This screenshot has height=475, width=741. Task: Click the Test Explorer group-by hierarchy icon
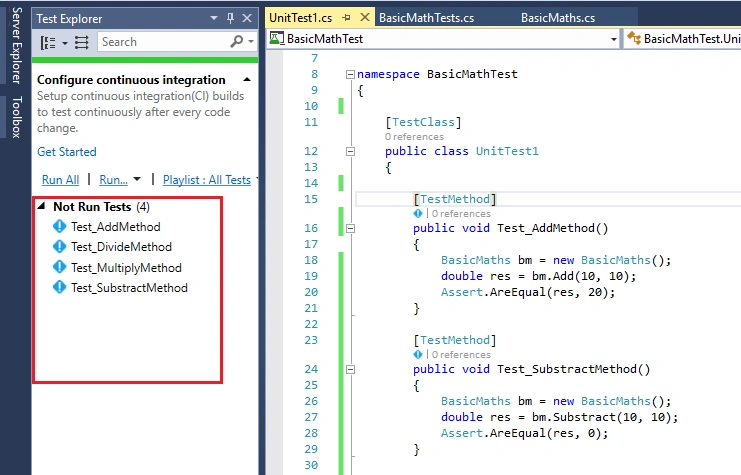(x=48, y=43)
